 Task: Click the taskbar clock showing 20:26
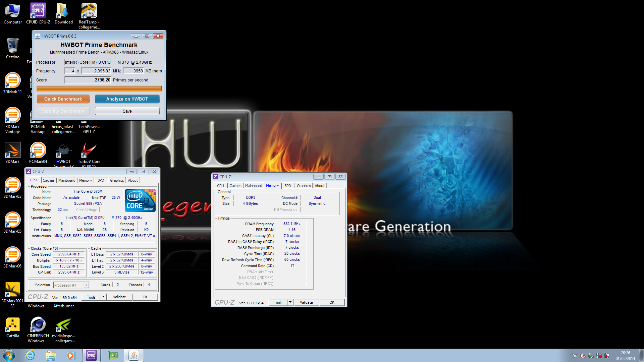(625, 356)
